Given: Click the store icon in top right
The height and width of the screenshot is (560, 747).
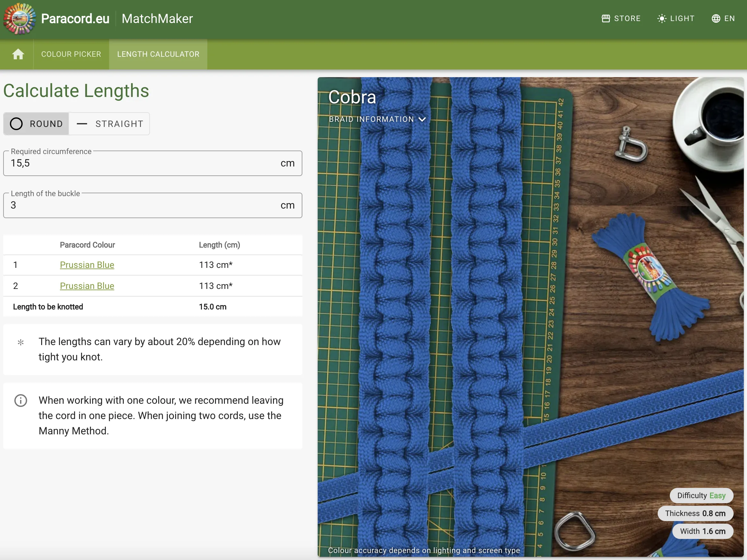Looking at the screenshot, I should pyautogui.click(x=606, y=19).
